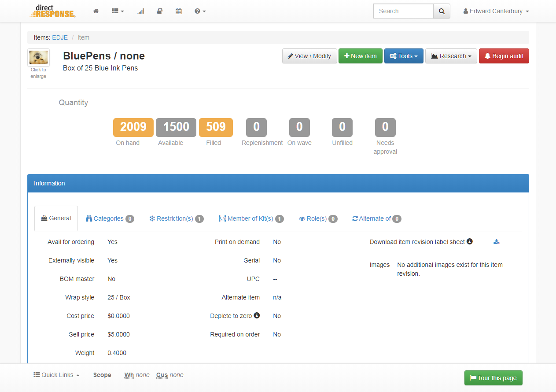Open the Restriction(s) tab
This screenshot has width=556, height=392.
[176, 218]
